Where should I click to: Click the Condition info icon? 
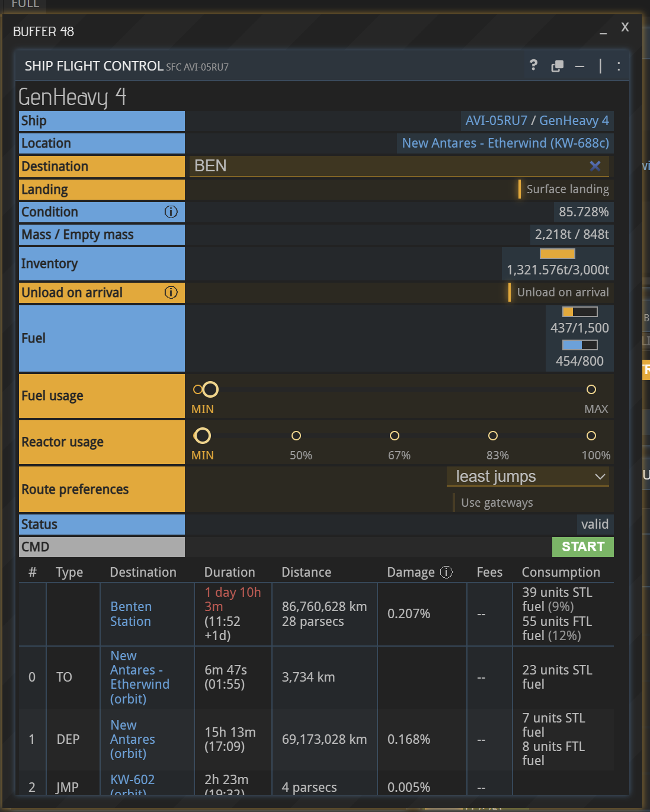171,212
